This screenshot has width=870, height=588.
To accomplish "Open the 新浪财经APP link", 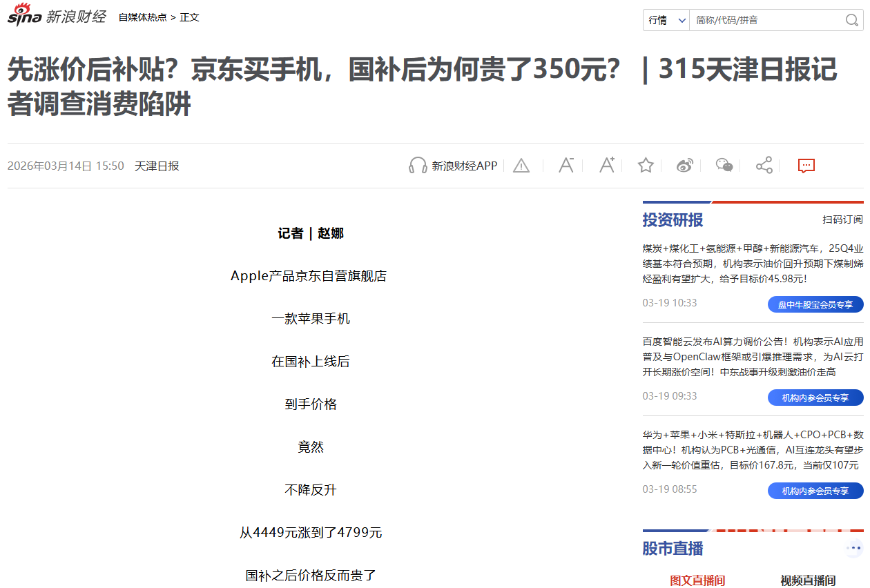I will tap(464, 166).
